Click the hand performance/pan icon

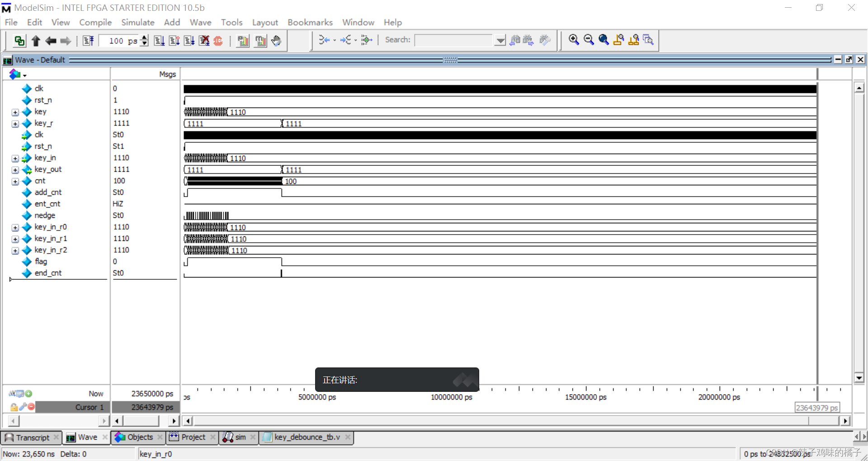click(276, 41)
